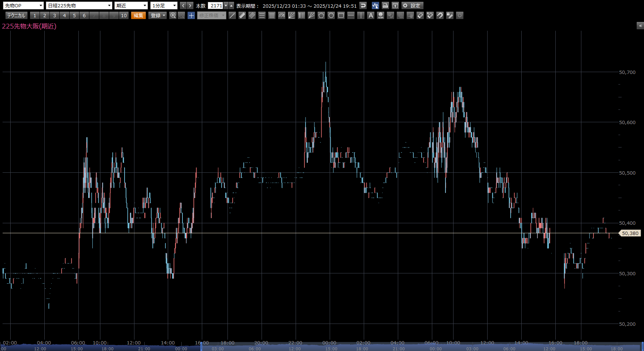Zoom in with the magnifier plus icon
The width and height of the screenshot is (644, 351).
pos(173,15)
